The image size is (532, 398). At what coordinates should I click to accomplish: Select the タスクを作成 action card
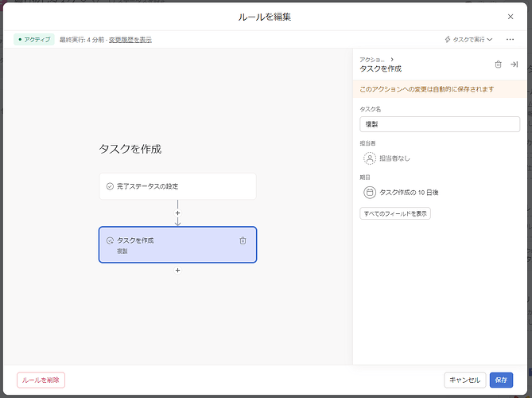(x=178, y=244)
